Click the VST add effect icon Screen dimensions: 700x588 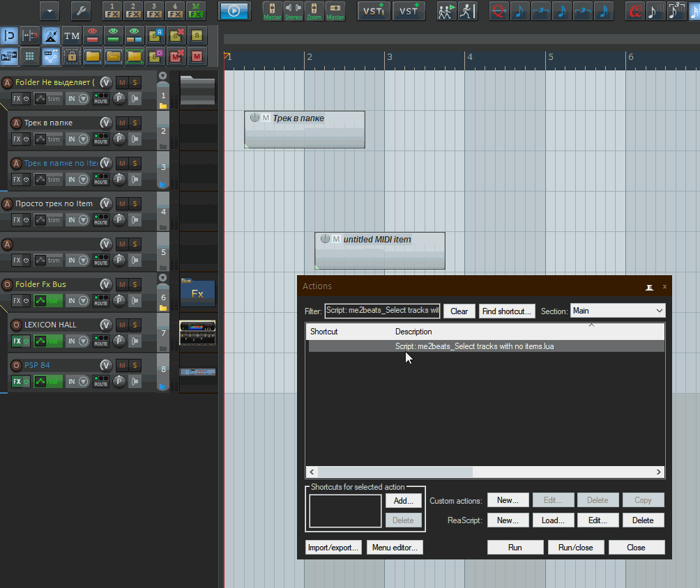[x=409, y=11]
